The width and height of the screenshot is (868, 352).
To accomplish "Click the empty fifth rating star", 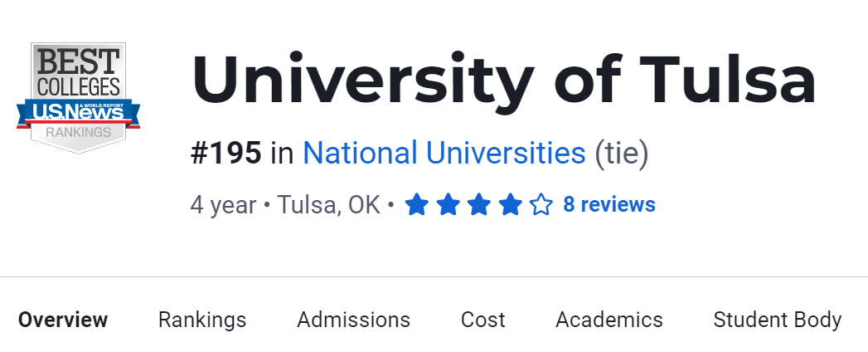I will tap(541, 204).
